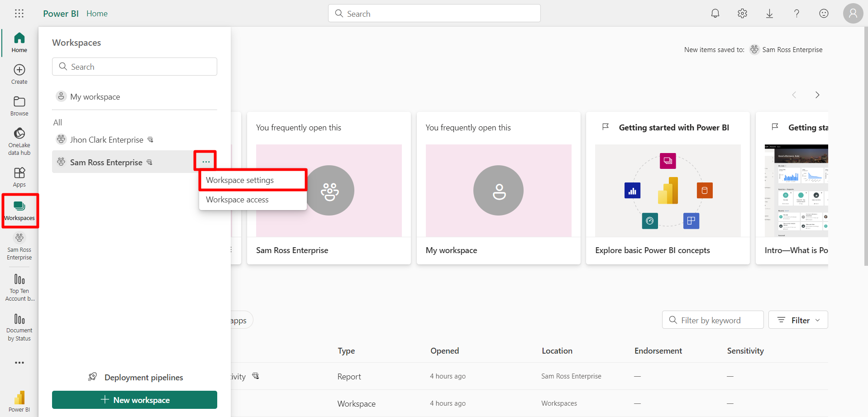The width and height of the screenshot is (868, 417).
Task: Open Deployment pipelines link
Action: pos(135,377)
